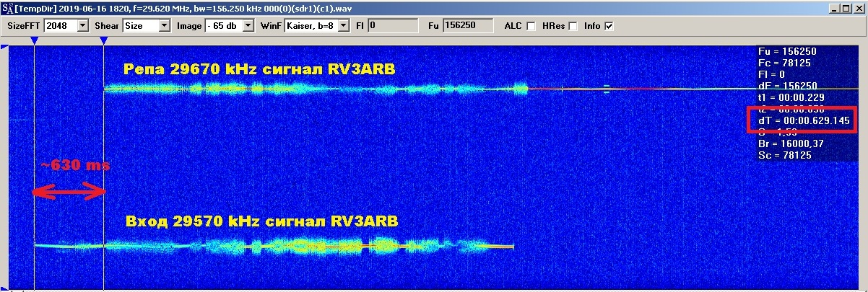The height and width of the screenshot is (292, 868).
Task: Expand the WinF Kaiser window dropdown
Action: pos(346,25)
